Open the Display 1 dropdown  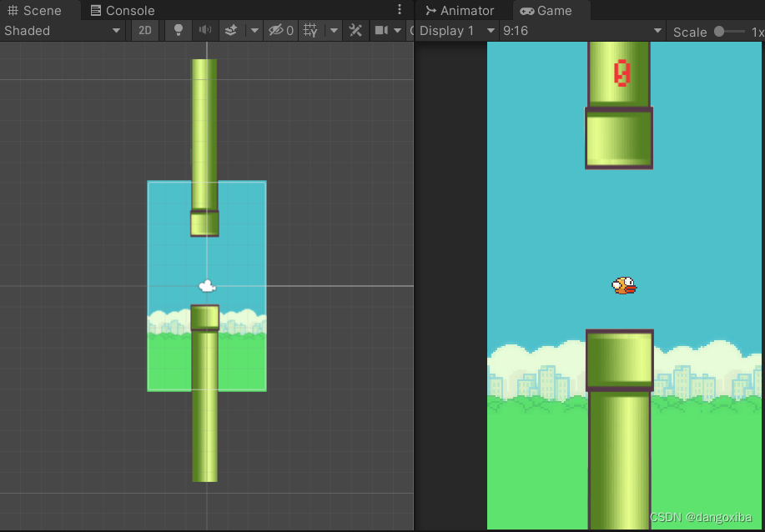(x=457, y=31)
